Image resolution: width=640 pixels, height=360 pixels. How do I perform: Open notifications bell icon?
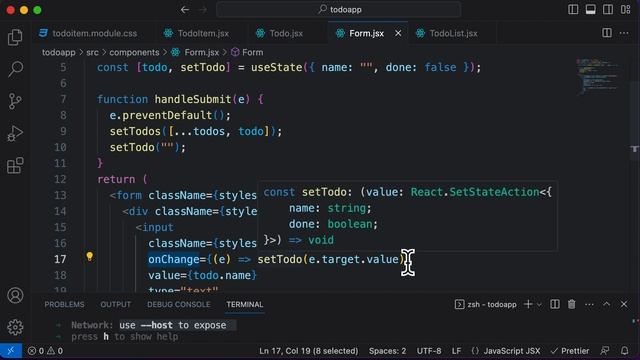coord(624,351)
